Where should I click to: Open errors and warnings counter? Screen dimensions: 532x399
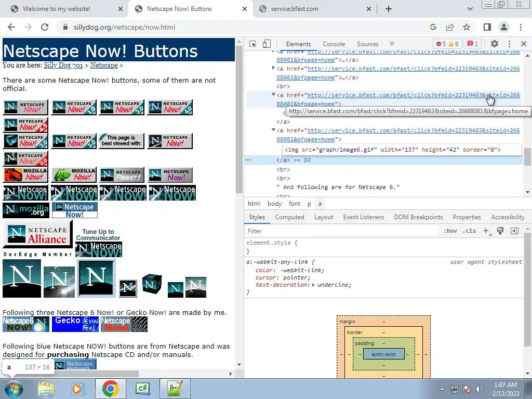[x=447, y=44]
